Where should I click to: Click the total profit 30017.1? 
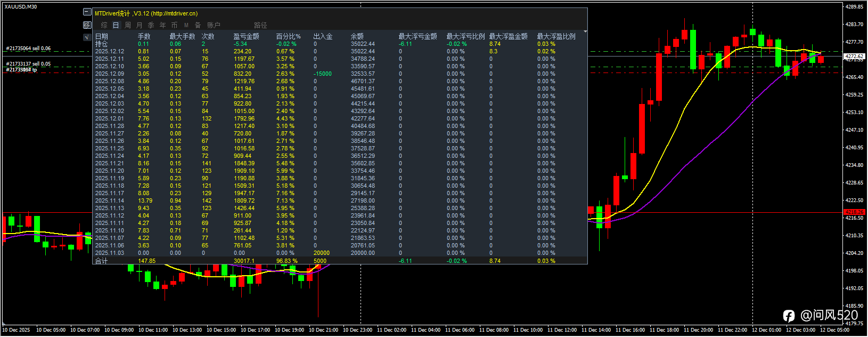[244, 261]
